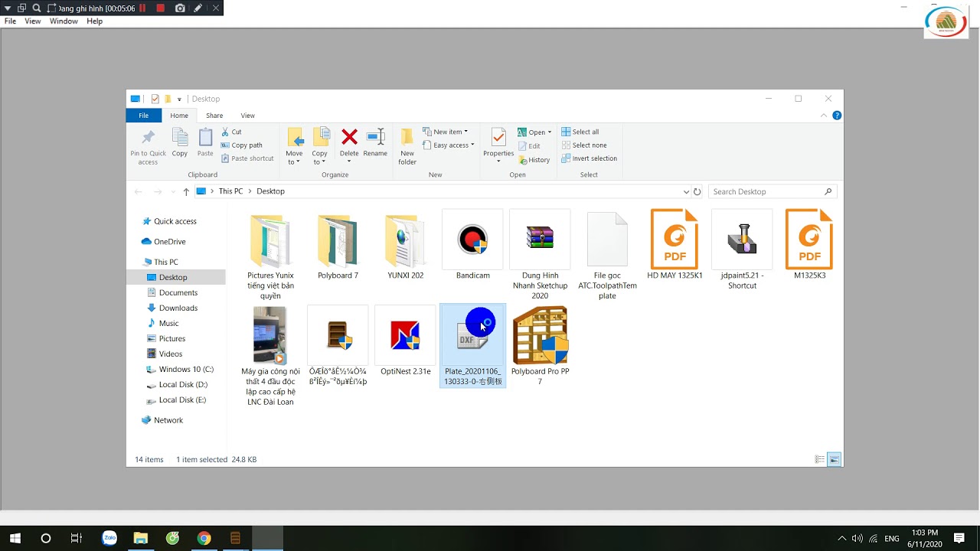
Task: Select the jdpaint5.21 shortcut icon
Action: point(742,249)
